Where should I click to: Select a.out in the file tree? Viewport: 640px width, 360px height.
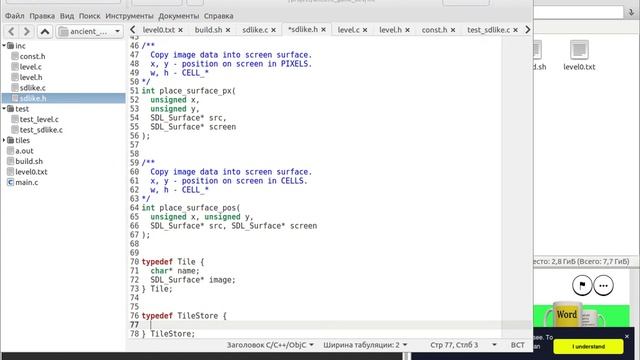(24, 151)
